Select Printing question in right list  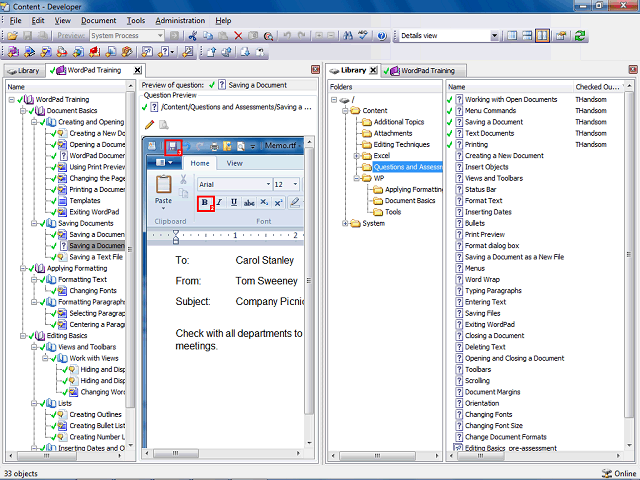pos(476,144)
